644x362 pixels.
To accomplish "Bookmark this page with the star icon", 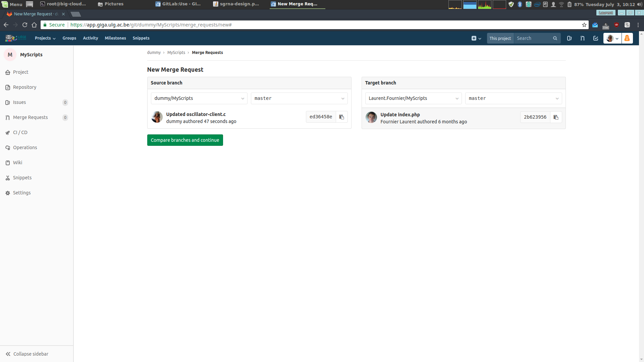I will (584, 25).
